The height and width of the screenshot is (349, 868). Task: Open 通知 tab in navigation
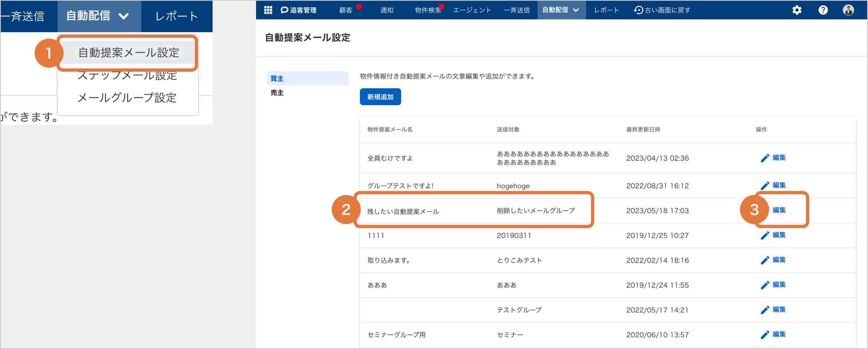(x=387, y=10)
